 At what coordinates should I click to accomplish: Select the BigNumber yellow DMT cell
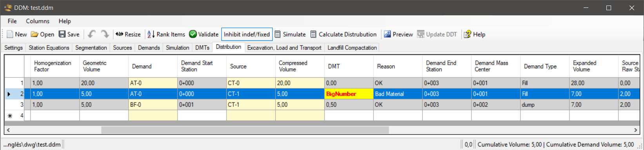click(x=349, y=94)
